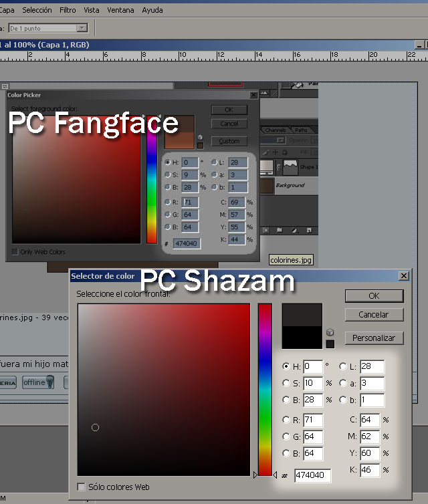The height and width of the screenshot is (504, 428).
Task: Click the colorines.jpg tooltip label
Action: point(291,260)
